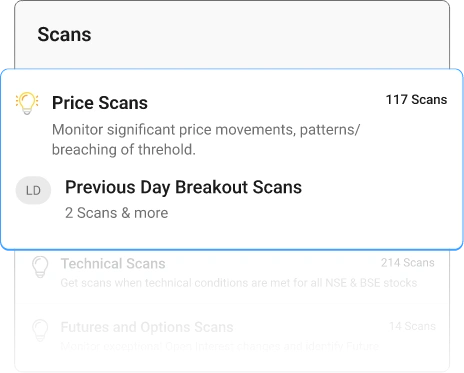
Task: Open Previous Day Breakout Scans
Action: [x=183, y=187]
